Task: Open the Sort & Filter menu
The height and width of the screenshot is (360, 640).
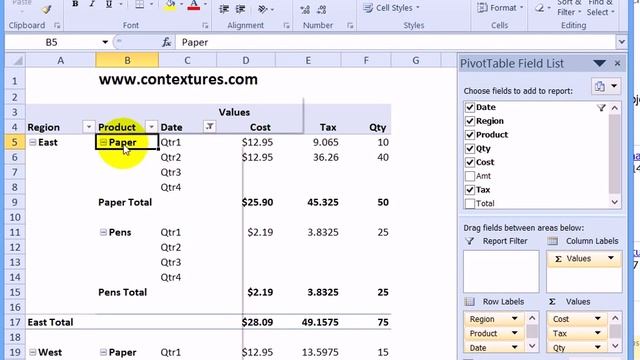Action: [x=569, y=8]
